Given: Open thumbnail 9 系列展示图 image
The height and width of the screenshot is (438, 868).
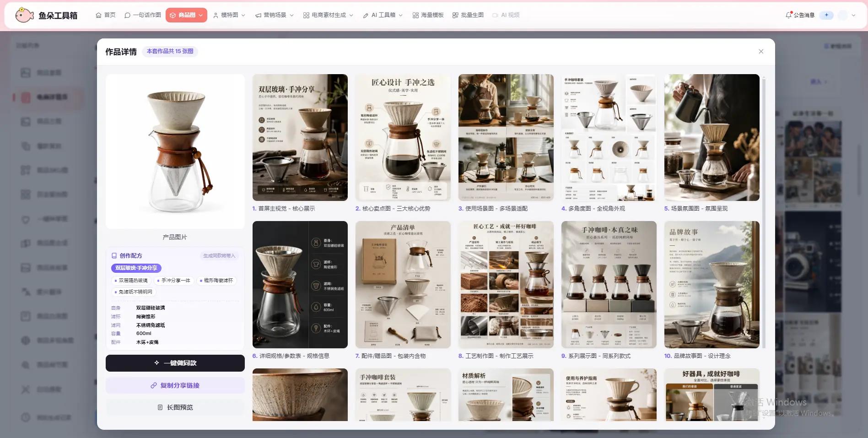Looking at the screenshot, I should click(609, 285).
